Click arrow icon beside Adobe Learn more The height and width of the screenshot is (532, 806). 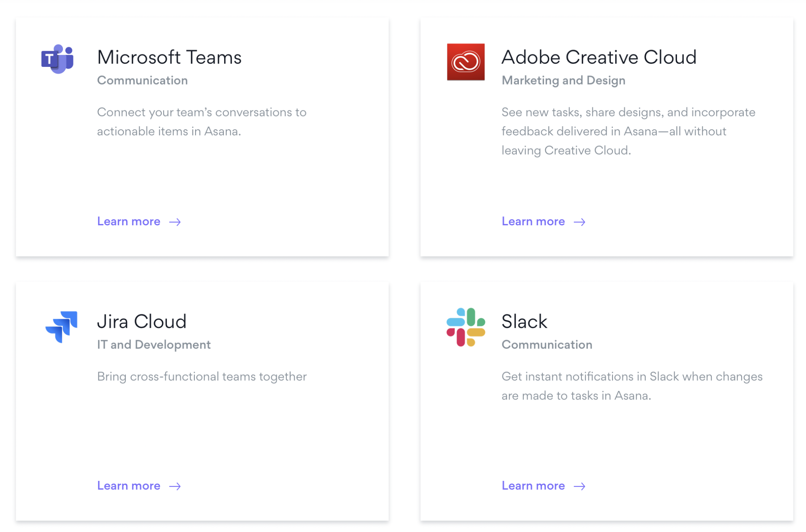click(x=579, y=222)
